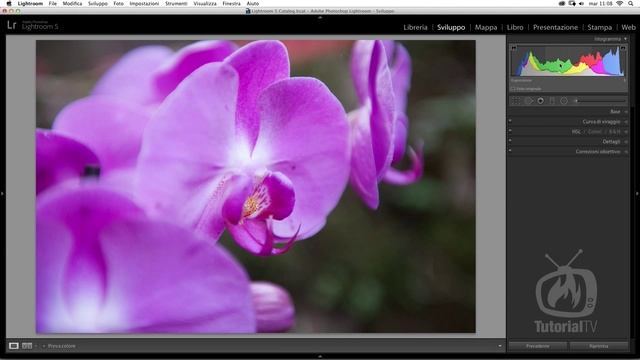
Task: Open the Aiuto menu
Action: tap(253, 3)
